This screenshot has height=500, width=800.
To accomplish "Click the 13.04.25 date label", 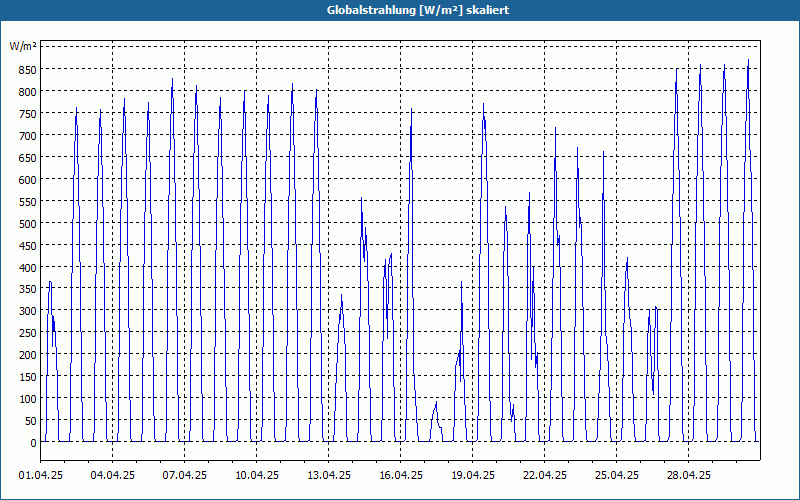I will (x=329, y=476).
